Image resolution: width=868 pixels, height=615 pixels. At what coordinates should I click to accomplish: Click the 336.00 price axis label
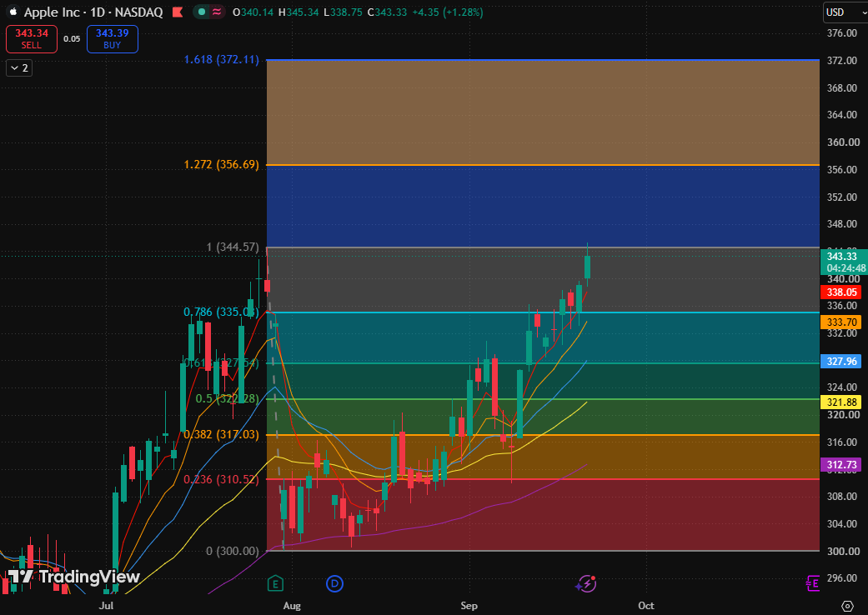[x=842, y=306]
